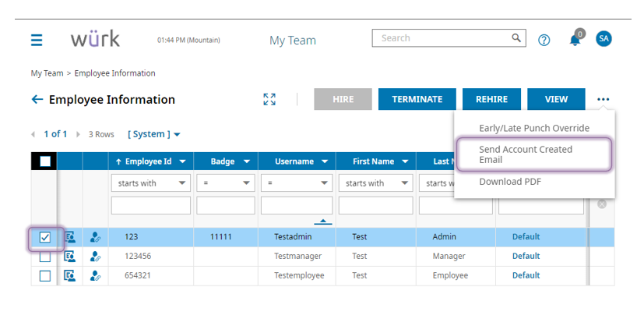
Task: Click the disabled HIRE button
Action: tap(343, 99)
